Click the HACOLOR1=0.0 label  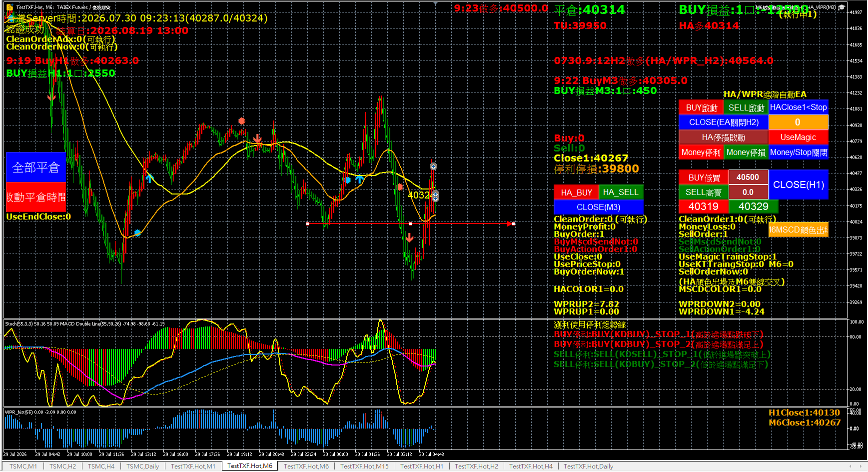(588, 289)
